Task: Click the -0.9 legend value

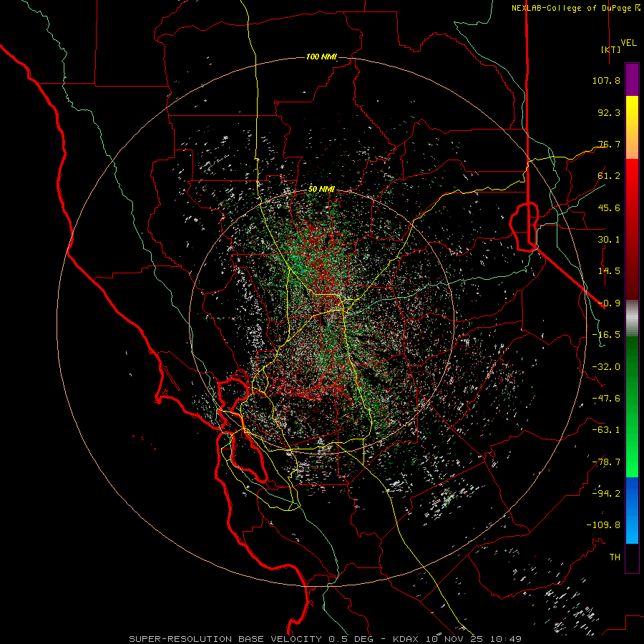Action: pyautogui.click(x=609, y=303)
